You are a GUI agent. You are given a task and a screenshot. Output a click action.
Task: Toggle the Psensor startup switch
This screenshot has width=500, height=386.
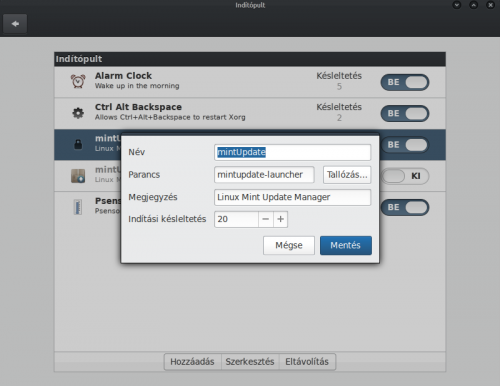pyautogui.click(x=405, y=207)
